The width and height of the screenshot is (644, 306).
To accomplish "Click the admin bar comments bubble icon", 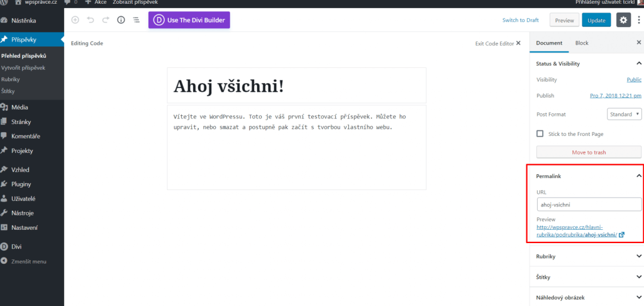I will [67, 2].
